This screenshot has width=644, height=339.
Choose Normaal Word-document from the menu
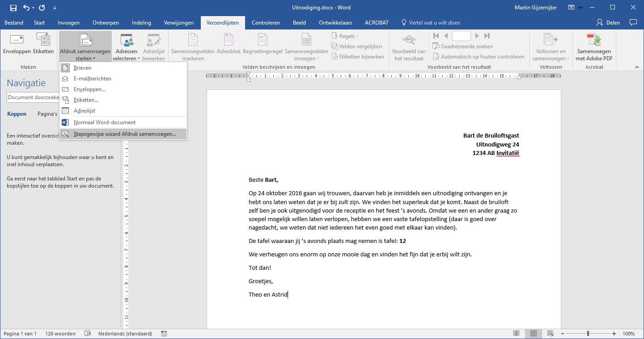click(123, 122)
